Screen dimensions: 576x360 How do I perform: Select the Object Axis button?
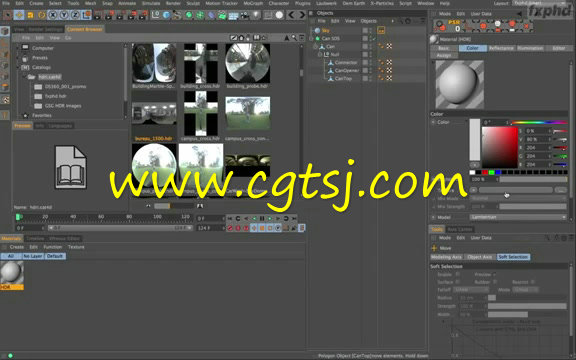[x=480, y=257]
